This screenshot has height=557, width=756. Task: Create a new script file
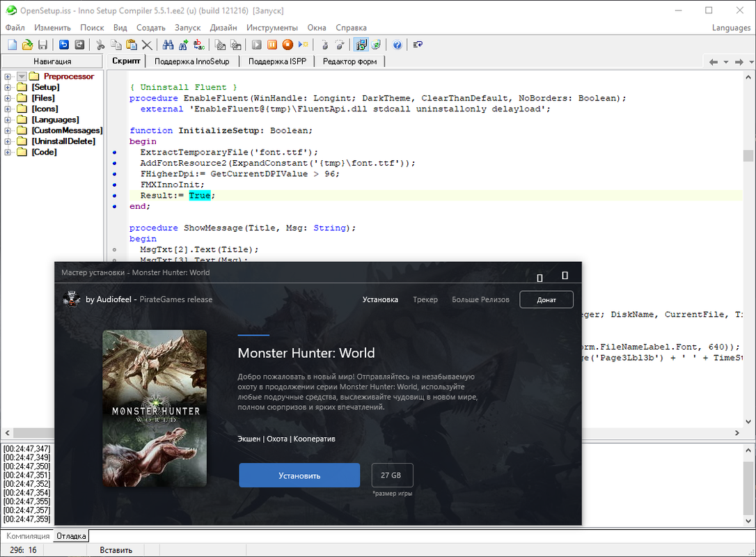pyautogui.click(x=12, y=45)
